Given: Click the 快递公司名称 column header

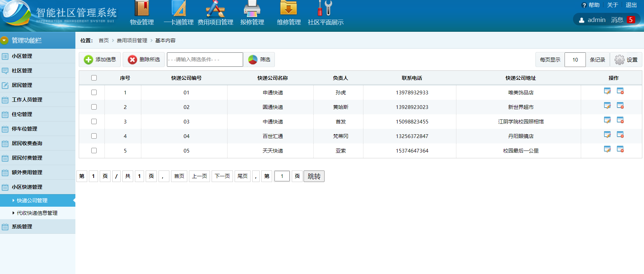Looking at the screenshot, I should (x=272, y=78).
